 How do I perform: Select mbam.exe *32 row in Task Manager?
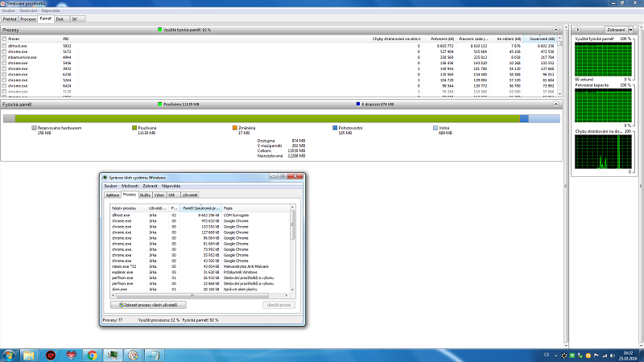(200, 266)
